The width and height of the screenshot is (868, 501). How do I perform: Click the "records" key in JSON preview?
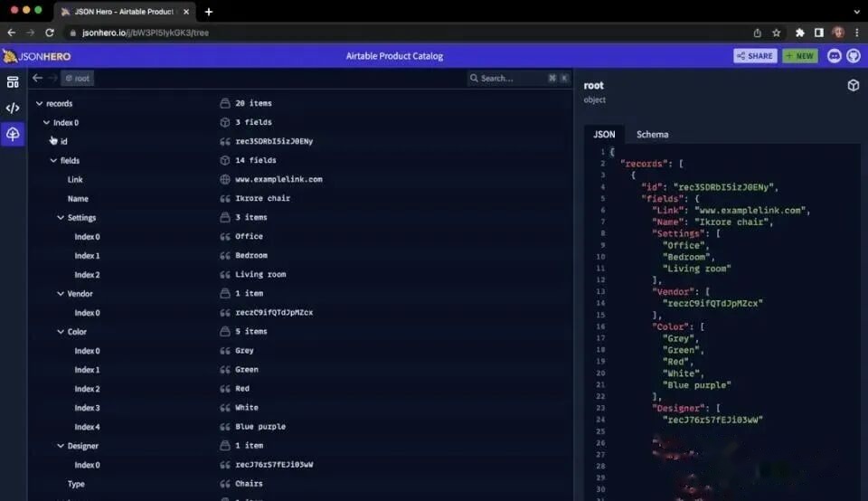[x=644, y=164]
